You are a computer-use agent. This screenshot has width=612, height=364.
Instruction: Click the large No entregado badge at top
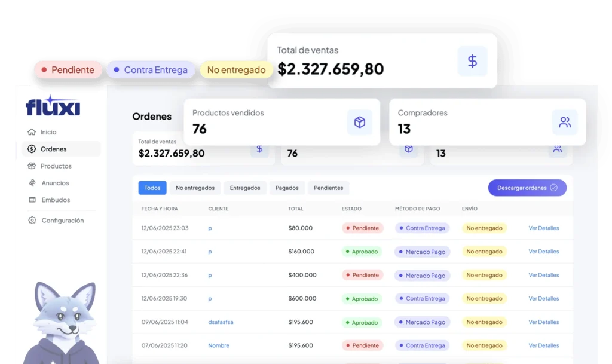[236, 70]
